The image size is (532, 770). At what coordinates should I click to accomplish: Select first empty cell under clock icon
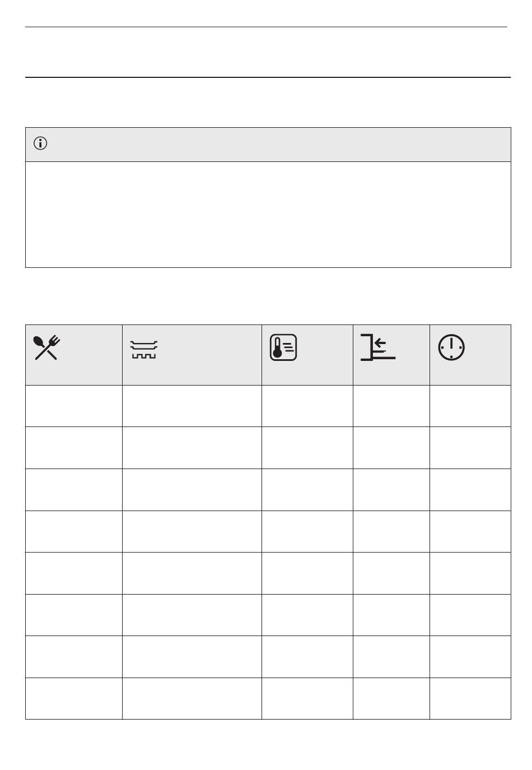[470, 406]
